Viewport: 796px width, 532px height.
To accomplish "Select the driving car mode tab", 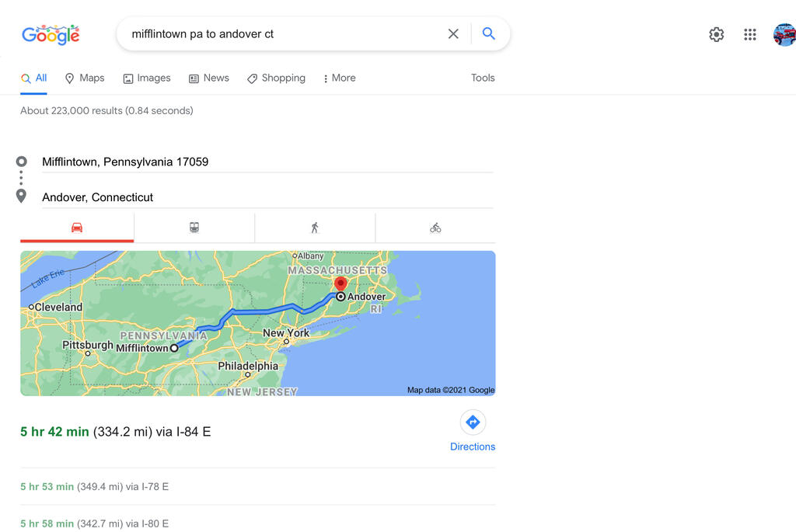I will coord(77,228).
